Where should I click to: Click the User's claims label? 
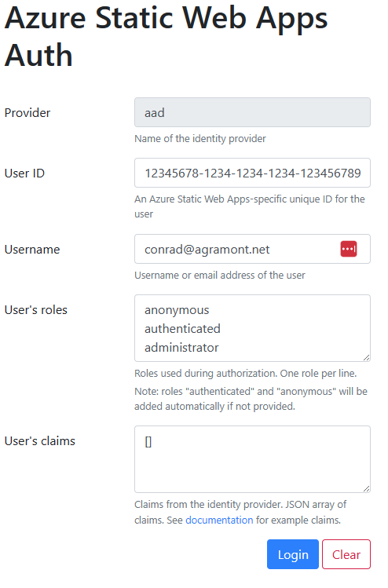tap(40, 441)
